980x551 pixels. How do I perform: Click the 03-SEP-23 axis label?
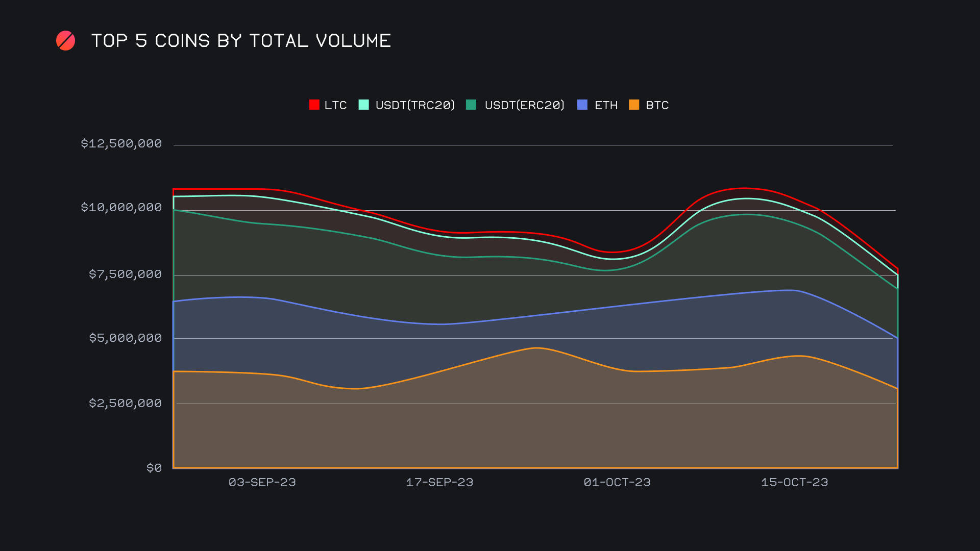(262, 483)
